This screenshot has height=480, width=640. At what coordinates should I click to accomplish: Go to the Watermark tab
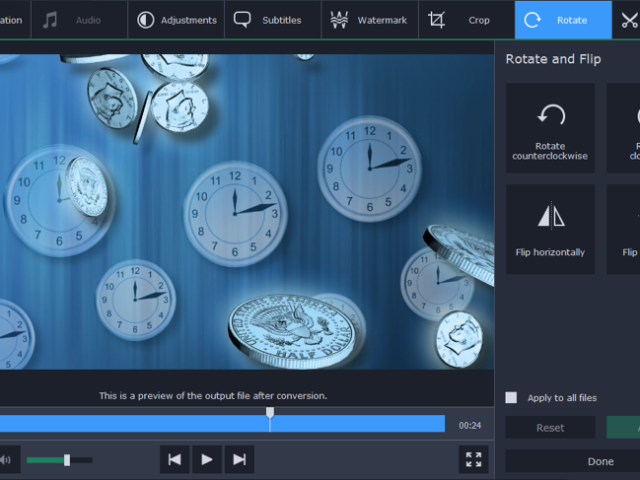point(370,20)
